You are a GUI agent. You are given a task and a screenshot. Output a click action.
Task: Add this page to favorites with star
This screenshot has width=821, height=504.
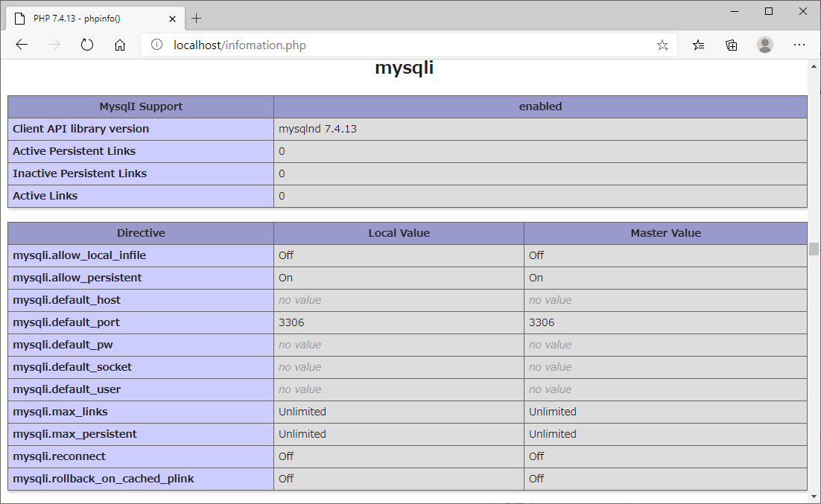click(x=662, y=45)
